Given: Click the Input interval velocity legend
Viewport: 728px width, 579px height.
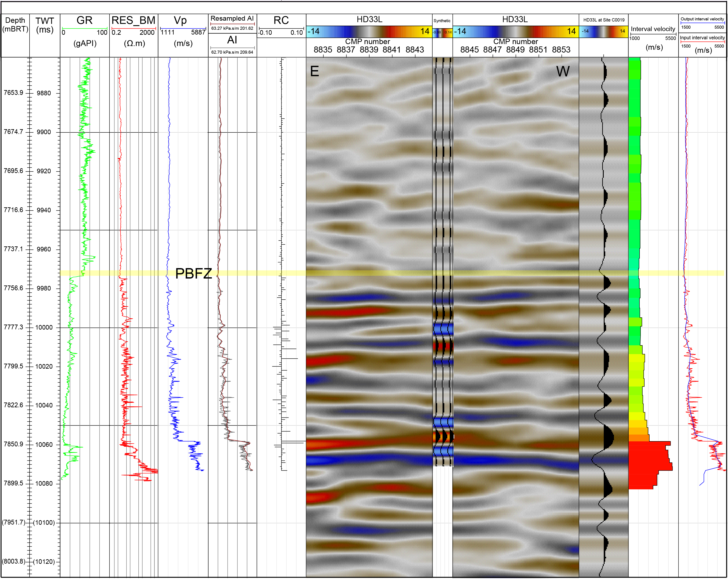Looking at the screenshot, I should point(702,38).
